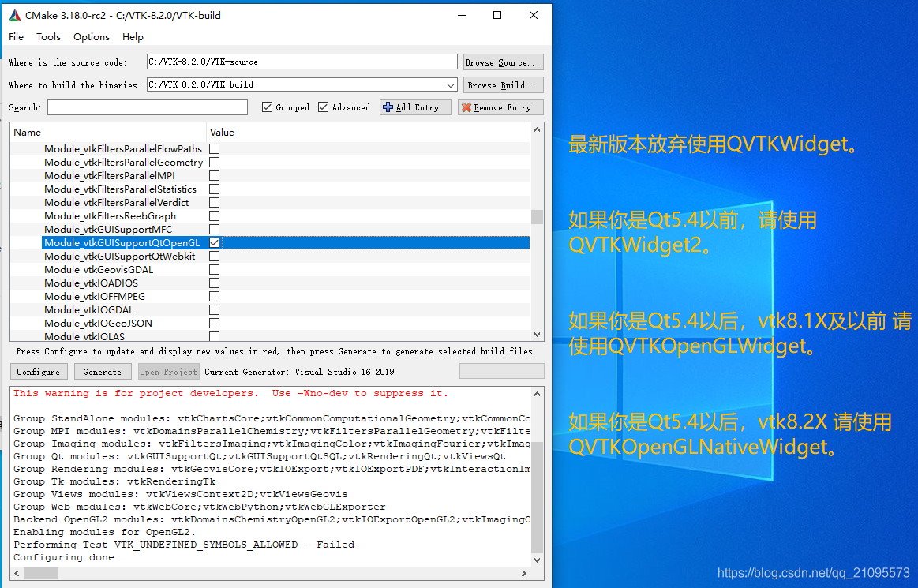Enable Module_vtkFiltersParallelStatistics checkbox
The image size is (918, 588).
pos(214,189)
